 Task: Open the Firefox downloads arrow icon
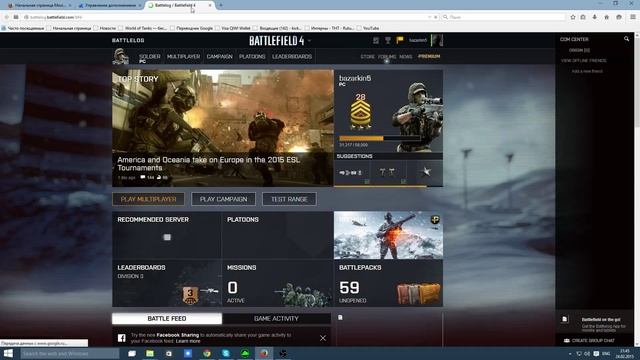[x=595, y=17]
